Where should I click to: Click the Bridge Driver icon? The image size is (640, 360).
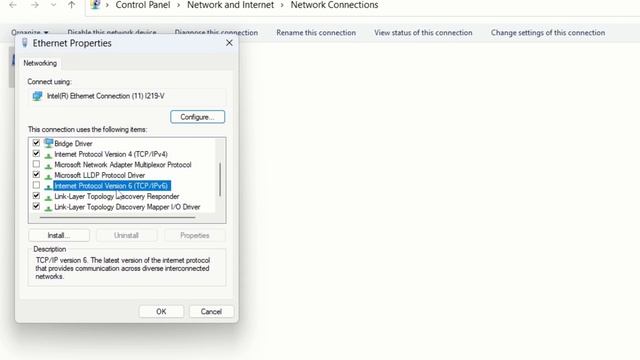[x=48, y=143]
